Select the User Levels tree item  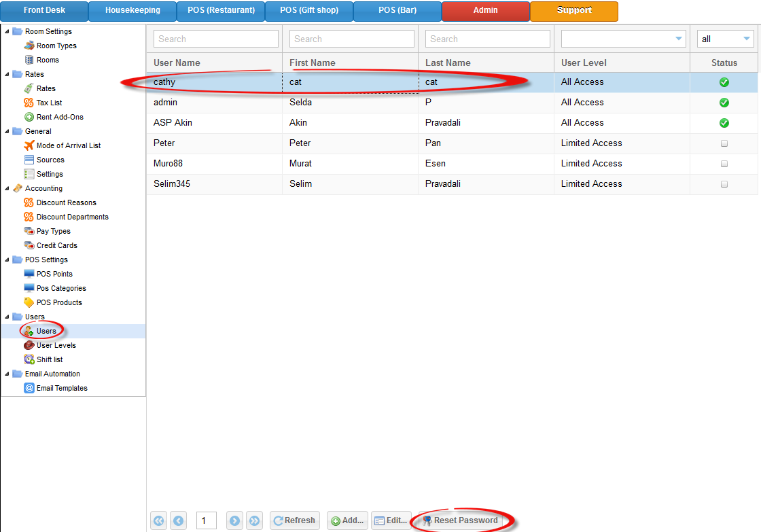56,345
